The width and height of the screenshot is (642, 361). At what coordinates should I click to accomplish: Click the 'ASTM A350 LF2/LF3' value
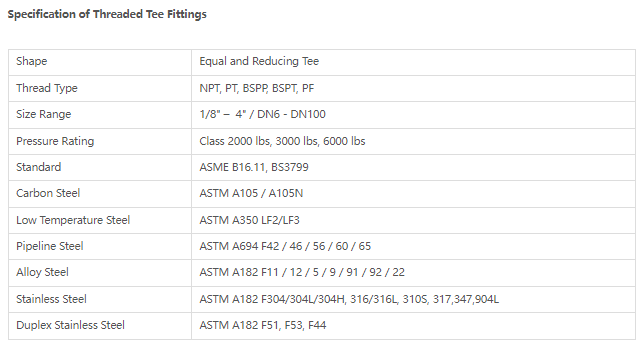click(249, 220)
